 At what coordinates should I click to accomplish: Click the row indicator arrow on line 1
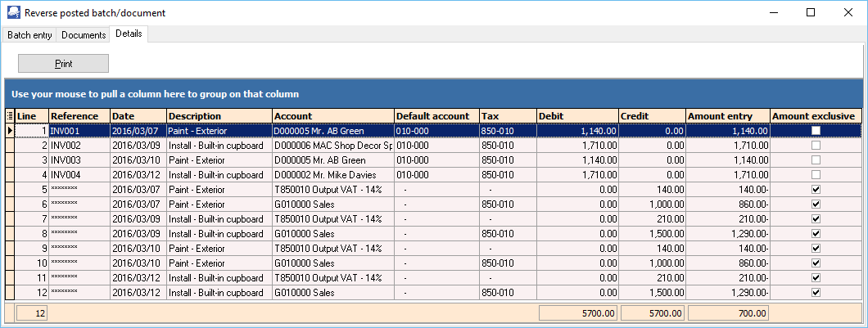10,130
